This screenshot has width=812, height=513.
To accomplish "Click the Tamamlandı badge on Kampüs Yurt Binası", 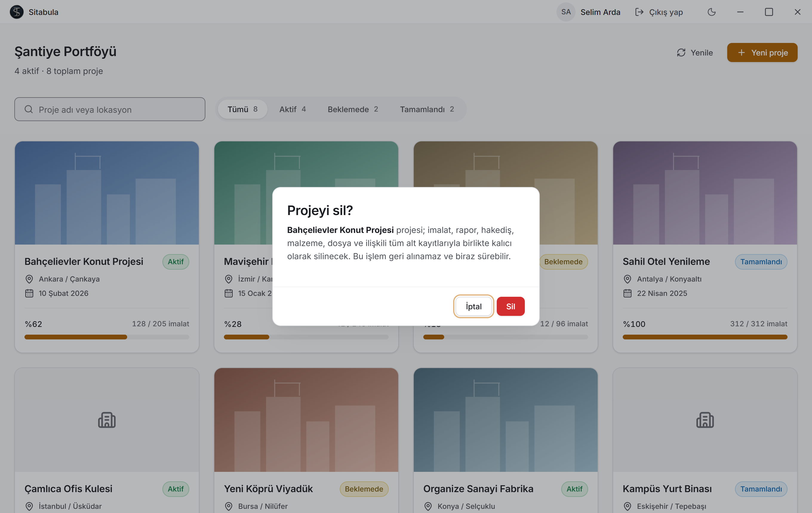I will (x=761, y=489).
